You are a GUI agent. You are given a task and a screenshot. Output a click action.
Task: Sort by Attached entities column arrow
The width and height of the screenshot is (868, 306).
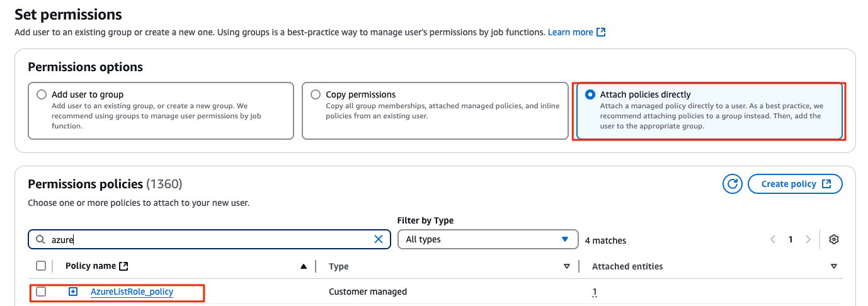tap(834, 266)
